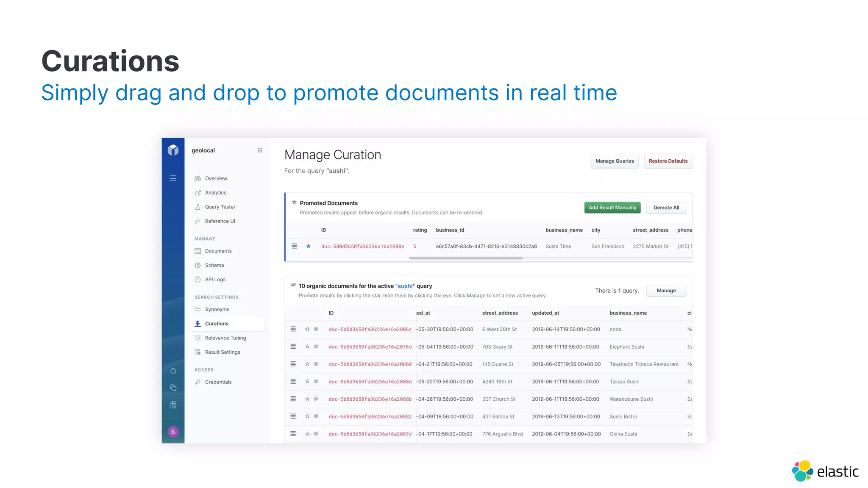Click Demote All button
The height and width of the screenshot is (488, 868).
[666, 208]
